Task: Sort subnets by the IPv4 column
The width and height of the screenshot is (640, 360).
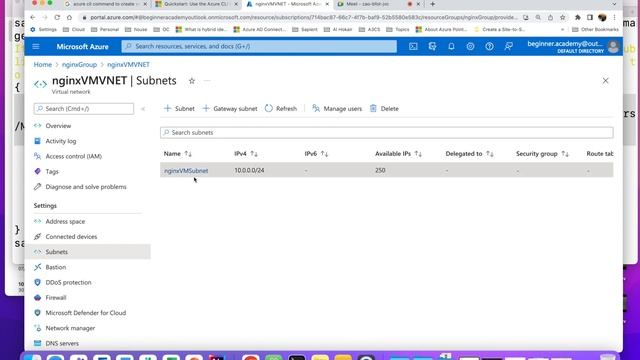Action: [x=246, y=154]
